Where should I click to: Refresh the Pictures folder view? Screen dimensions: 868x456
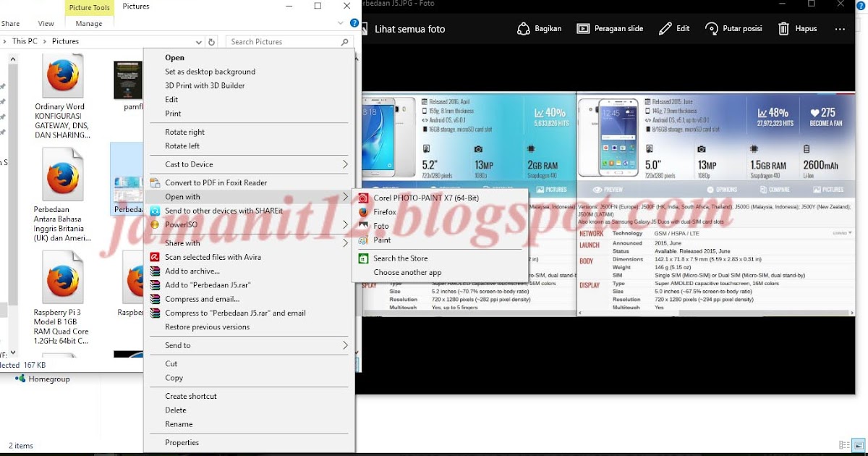211,42
